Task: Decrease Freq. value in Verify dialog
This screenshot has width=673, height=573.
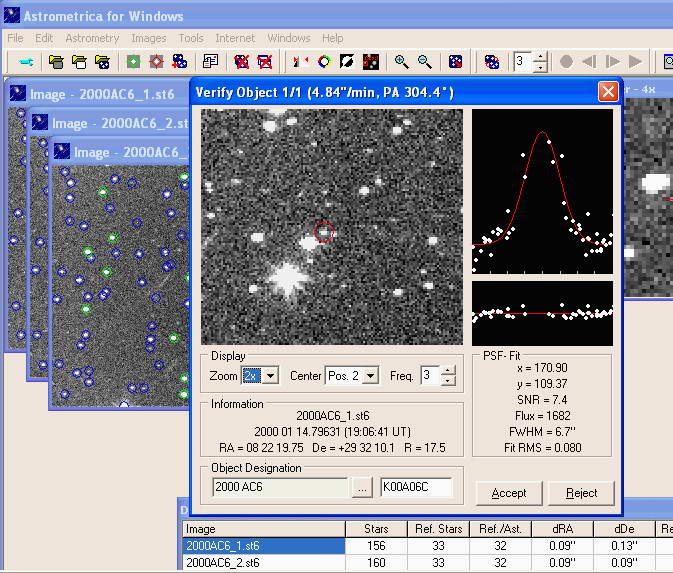Action: point(448,380)
